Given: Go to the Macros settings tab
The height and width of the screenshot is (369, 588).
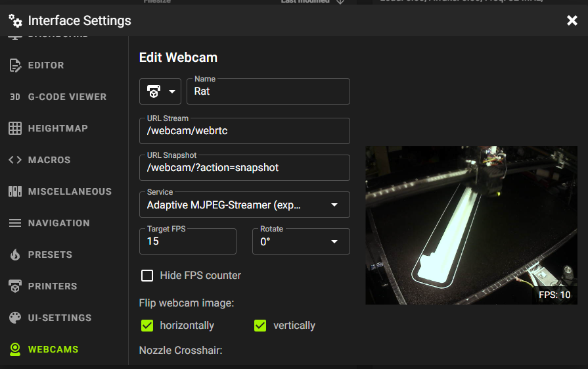Looking at the screenshot, I should click(49, 160).
